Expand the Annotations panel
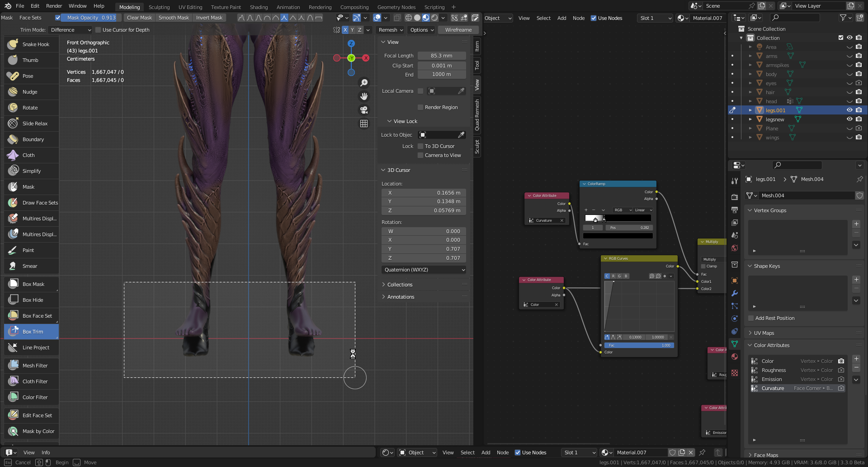 (401, 297)
